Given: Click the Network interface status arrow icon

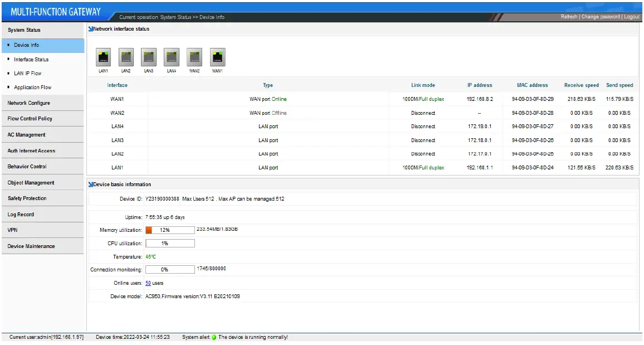Looking at the screenshot, I should 90,29.
